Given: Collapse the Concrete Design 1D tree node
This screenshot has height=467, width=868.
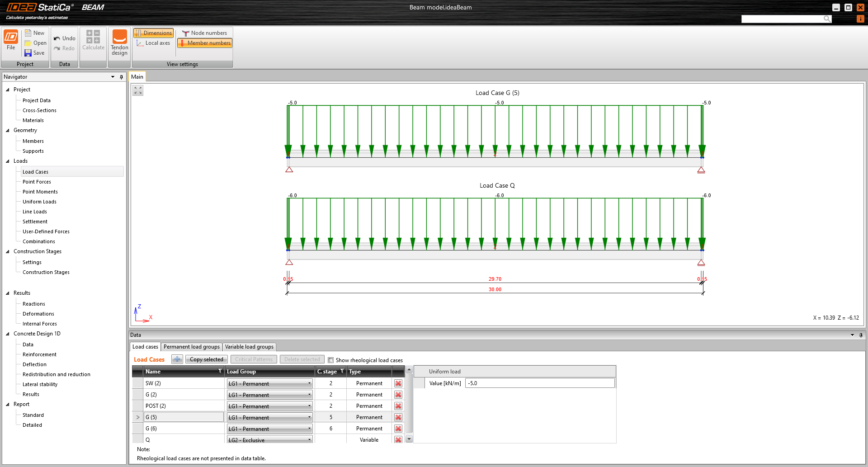Looking at the screenshot, I should tap(8, 334).
